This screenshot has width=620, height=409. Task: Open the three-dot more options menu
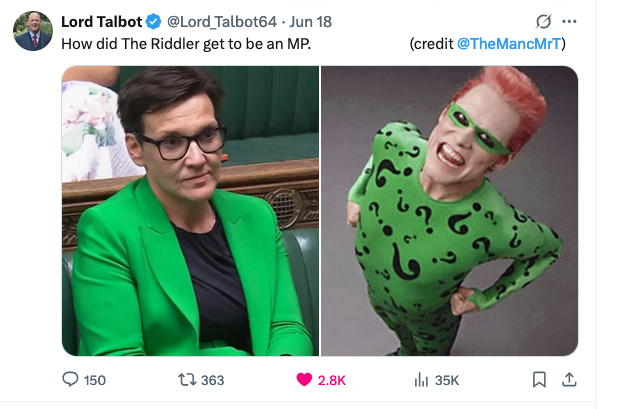coord(569,21)
